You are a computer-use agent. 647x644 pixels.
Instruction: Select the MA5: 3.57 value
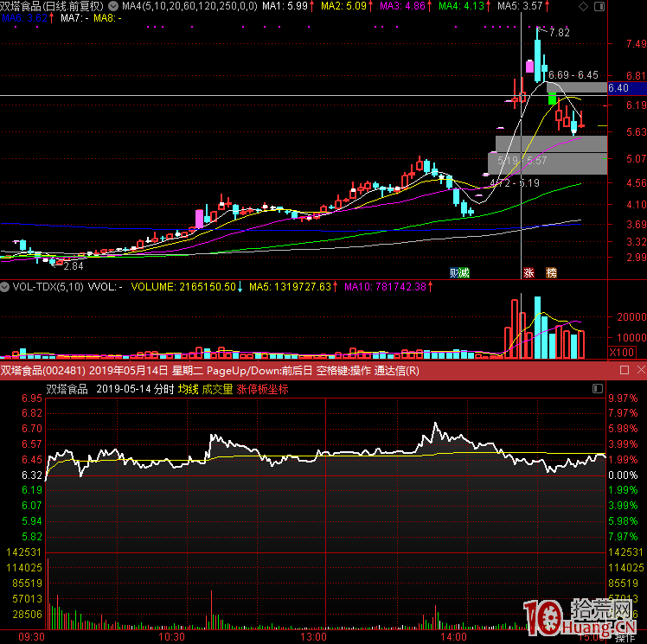pyautogui.click(x=520, y=6)
